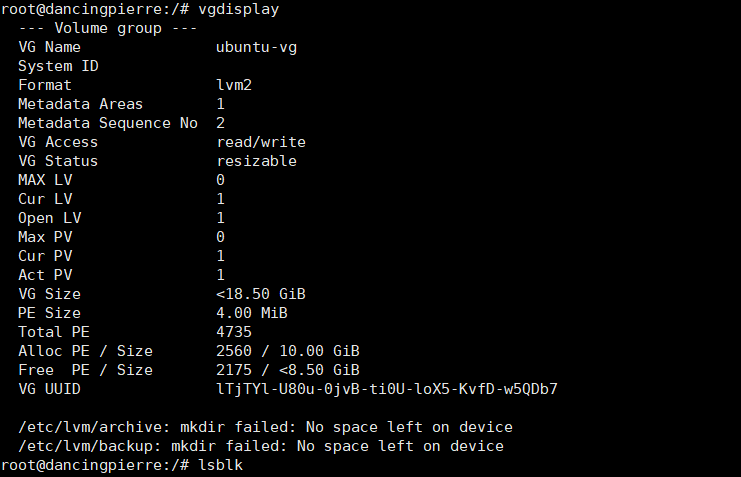741x477 pixels.
Task: Click the '/etc/lvm/backup' mkdir failed line
Action: click(x=261, y=446)
